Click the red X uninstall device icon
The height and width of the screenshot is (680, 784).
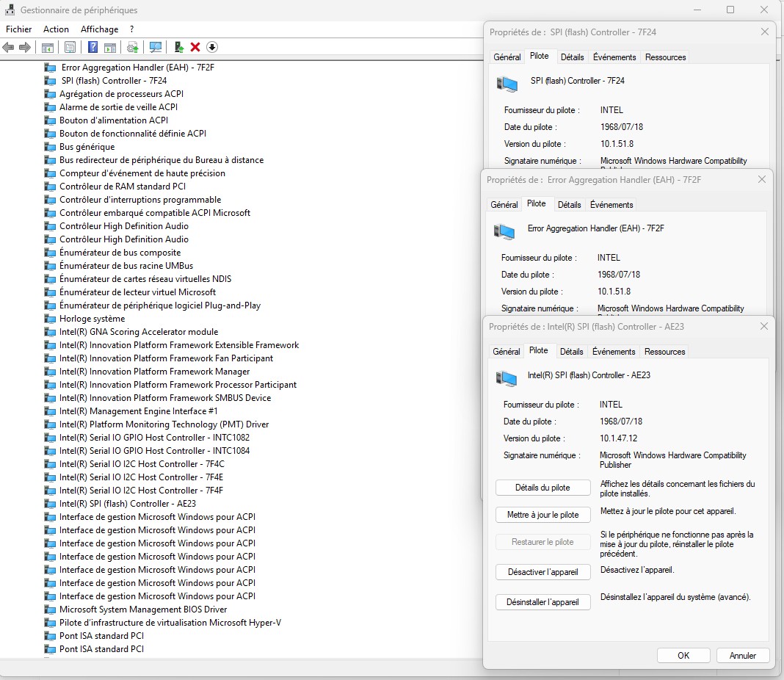click(195, 47)
